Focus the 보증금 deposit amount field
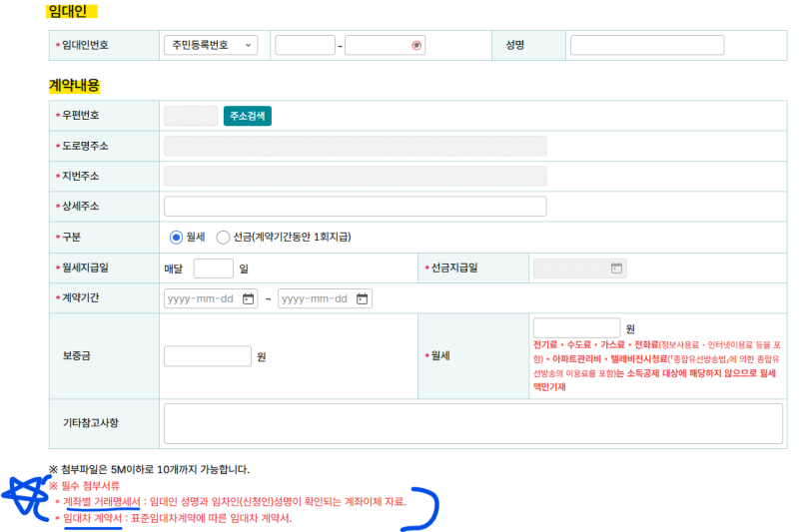The width and height of the screenshot is (799, 532). click(208, 356)
